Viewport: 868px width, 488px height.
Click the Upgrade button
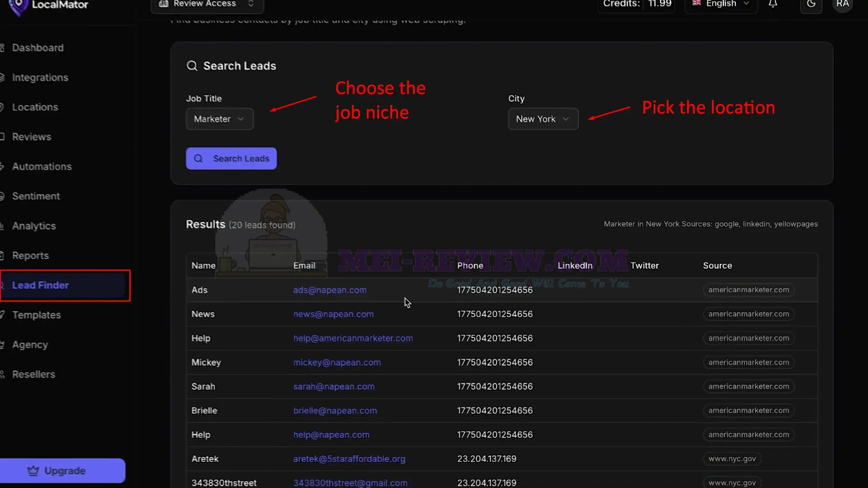pos(62,471)
